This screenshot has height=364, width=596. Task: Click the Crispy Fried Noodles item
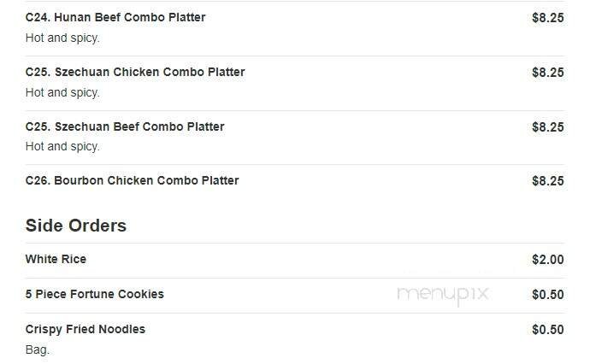point(86,329)
